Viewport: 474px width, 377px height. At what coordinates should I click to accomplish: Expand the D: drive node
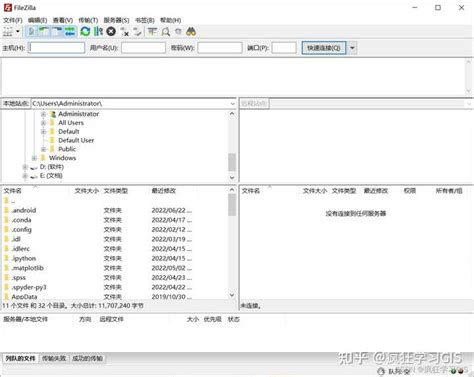(x=25, y=167)
